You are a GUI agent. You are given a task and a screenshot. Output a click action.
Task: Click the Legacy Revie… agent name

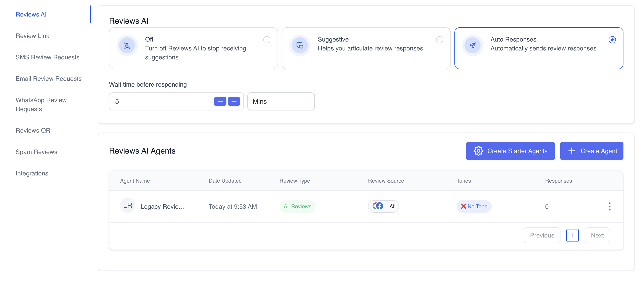[163, 207]
